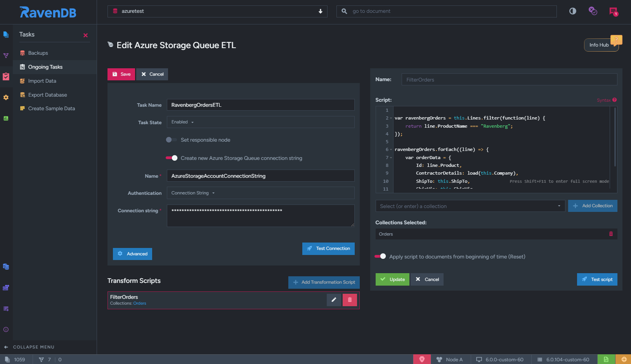
Task: Open the studio feedback icon in header
Action: tap(593, 11)
